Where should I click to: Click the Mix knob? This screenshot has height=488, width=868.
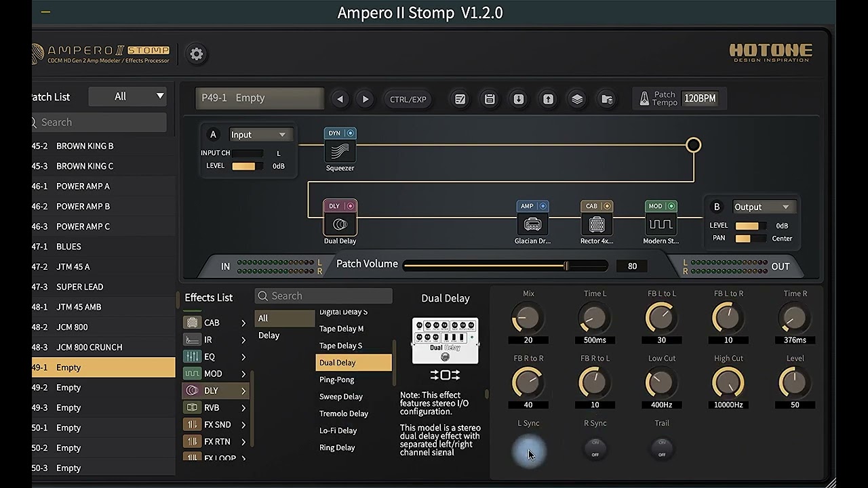tap(528, 317)
